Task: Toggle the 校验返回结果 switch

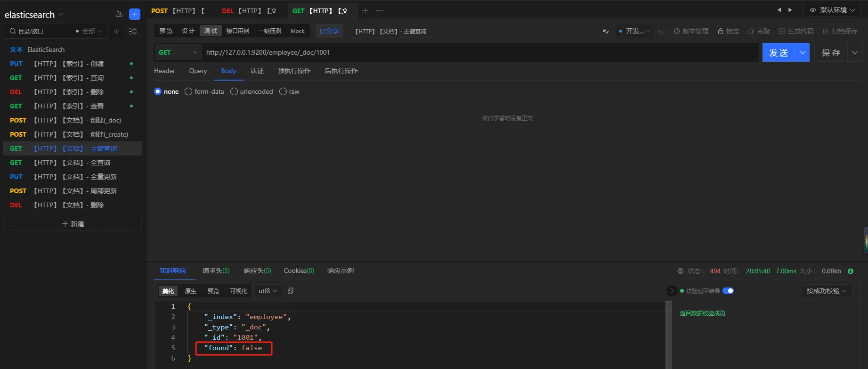Action: coord(728,291)
